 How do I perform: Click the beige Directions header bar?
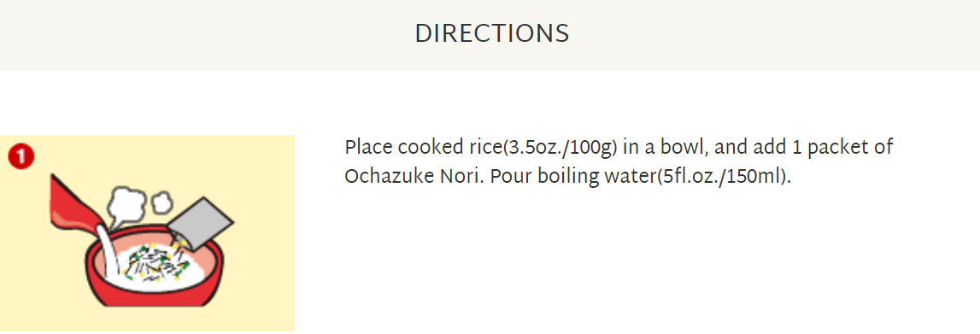click(490, 35)
